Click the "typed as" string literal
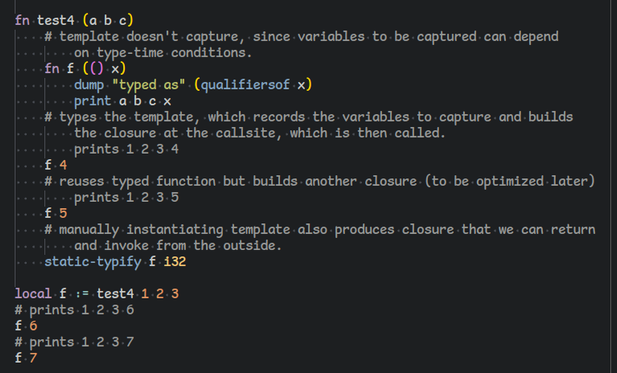Viewport: 617px width, 373px height. coord(148,85)
